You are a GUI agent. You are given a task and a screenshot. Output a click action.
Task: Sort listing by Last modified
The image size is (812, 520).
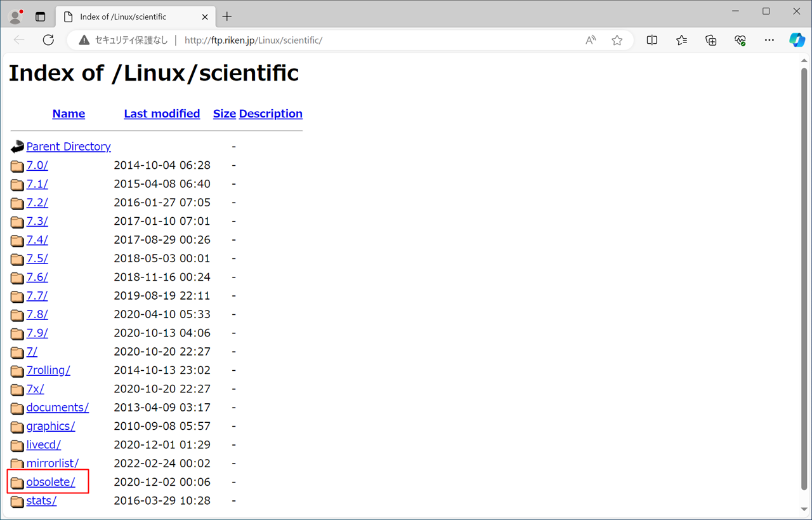[162, 114]
